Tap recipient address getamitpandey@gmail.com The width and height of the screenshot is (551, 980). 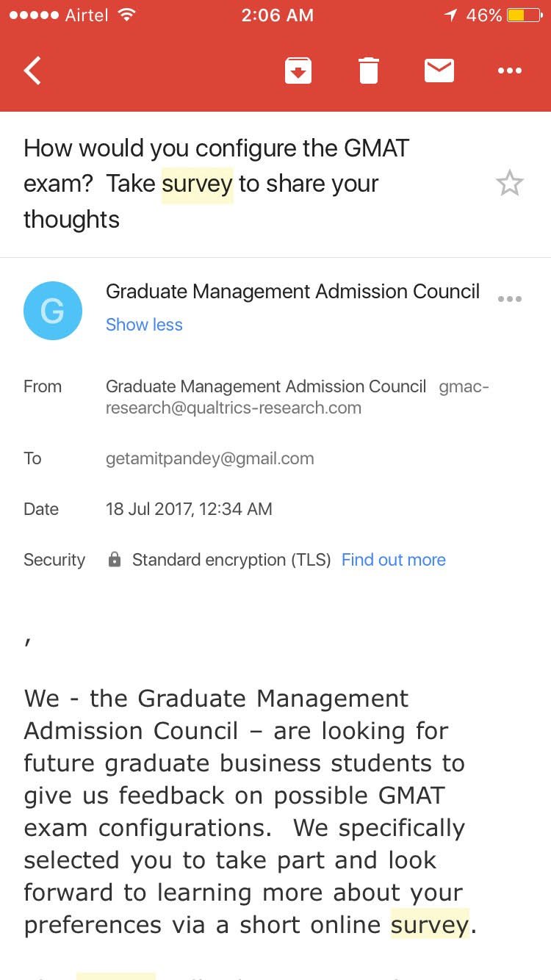[x=209, y=458]
